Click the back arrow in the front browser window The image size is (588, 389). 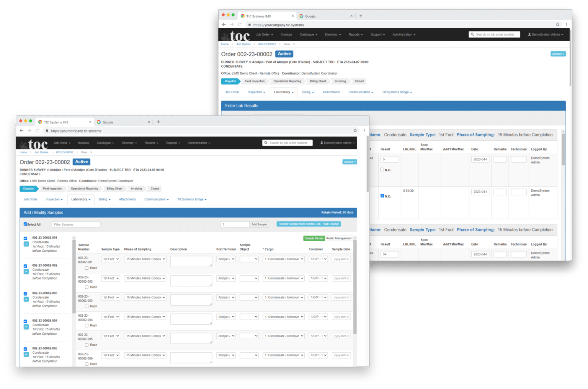point(21,131)
